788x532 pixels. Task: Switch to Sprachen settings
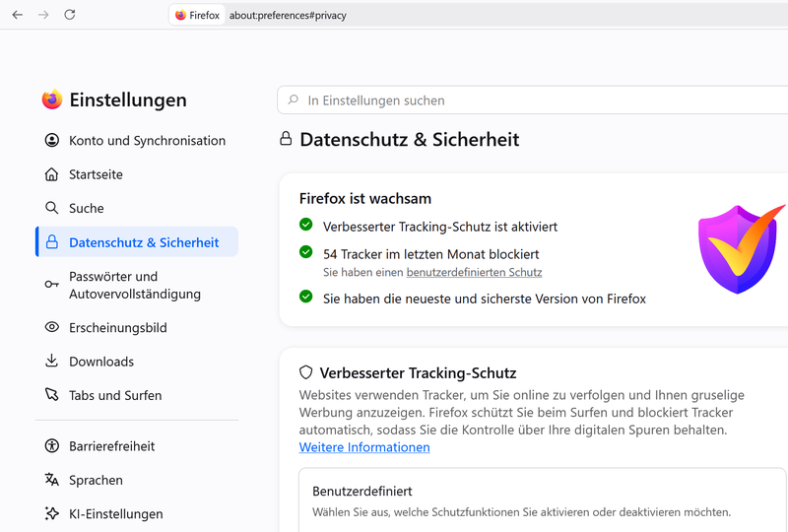point(137,480)
